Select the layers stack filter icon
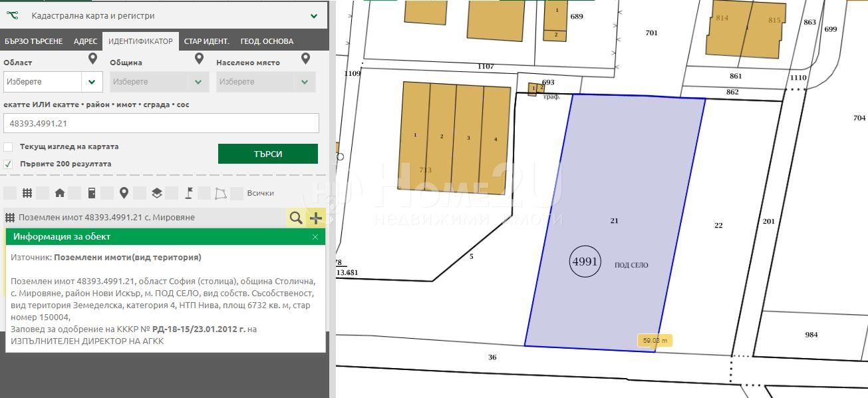 point(156,193)
